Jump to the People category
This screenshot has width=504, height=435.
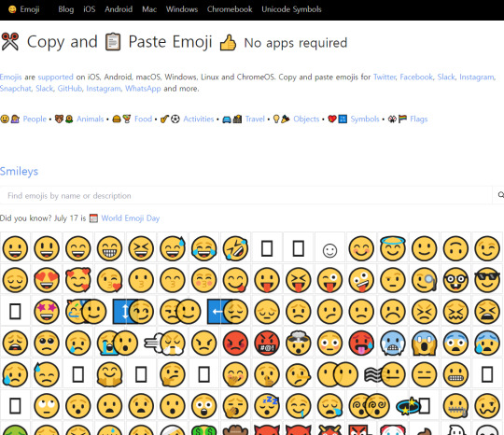click(x=35, y=119)
